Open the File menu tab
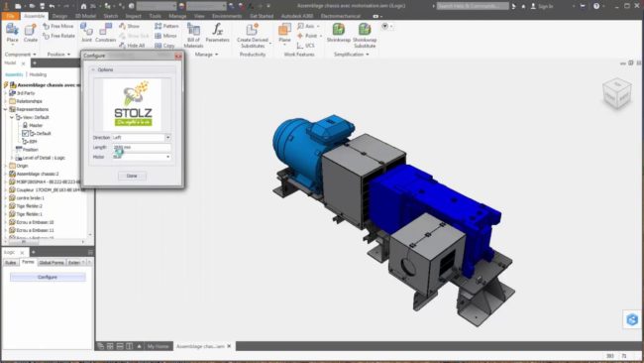 [10, 16]
